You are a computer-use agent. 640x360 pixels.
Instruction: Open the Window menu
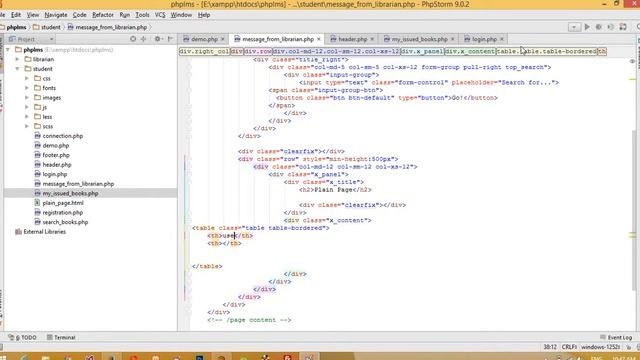click(x=181, y=15)
